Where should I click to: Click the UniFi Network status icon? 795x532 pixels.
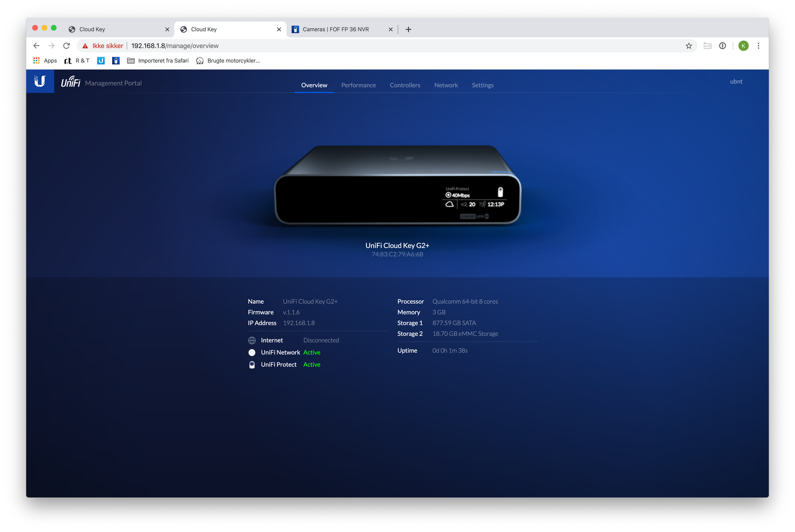coord(252,352)
